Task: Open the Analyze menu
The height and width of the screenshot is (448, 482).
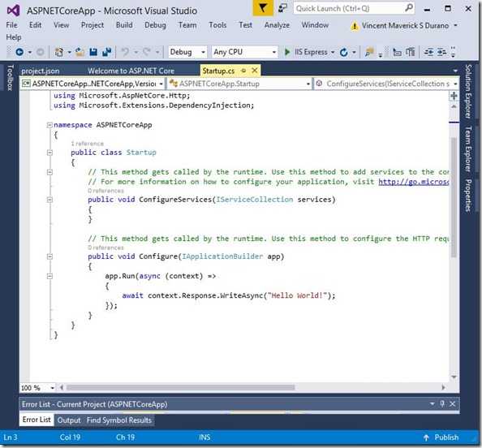Action: (277, 25)
